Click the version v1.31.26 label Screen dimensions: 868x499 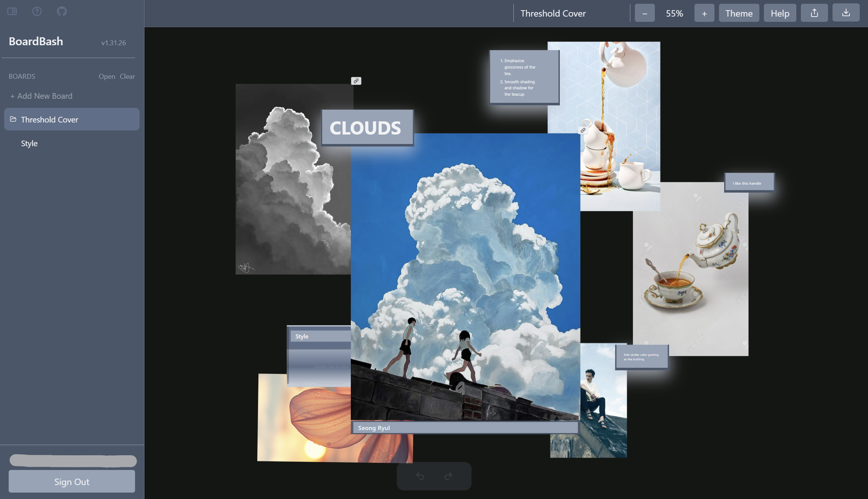click(114, 43)
